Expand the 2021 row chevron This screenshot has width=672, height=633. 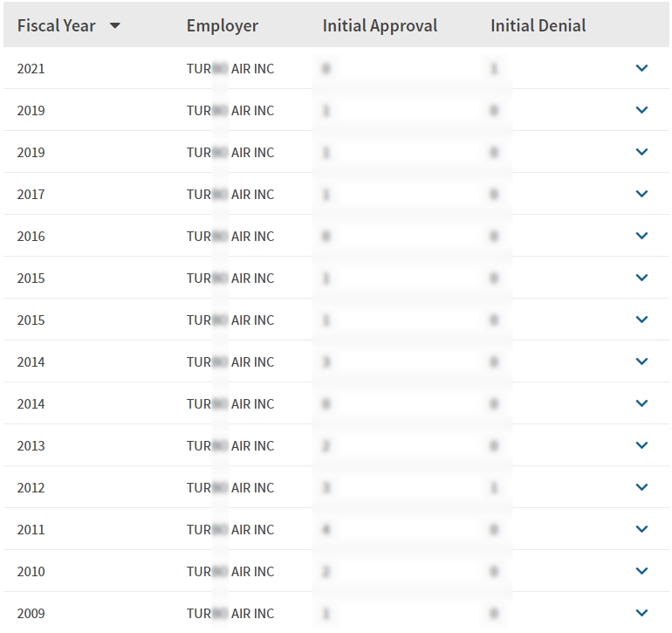click(x=641, y=68)
